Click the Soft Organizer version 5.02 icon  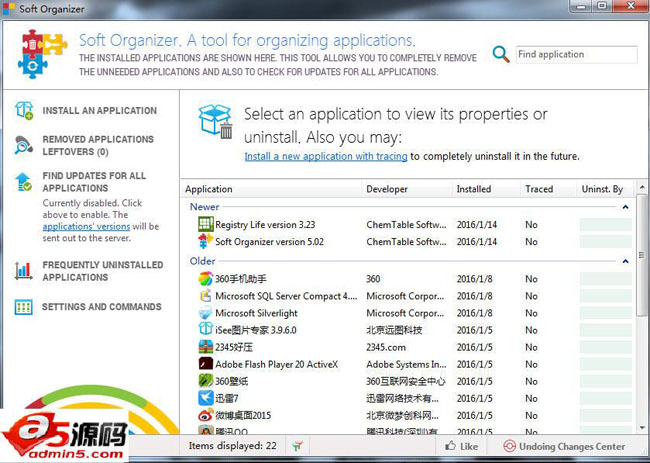(206, 241)
